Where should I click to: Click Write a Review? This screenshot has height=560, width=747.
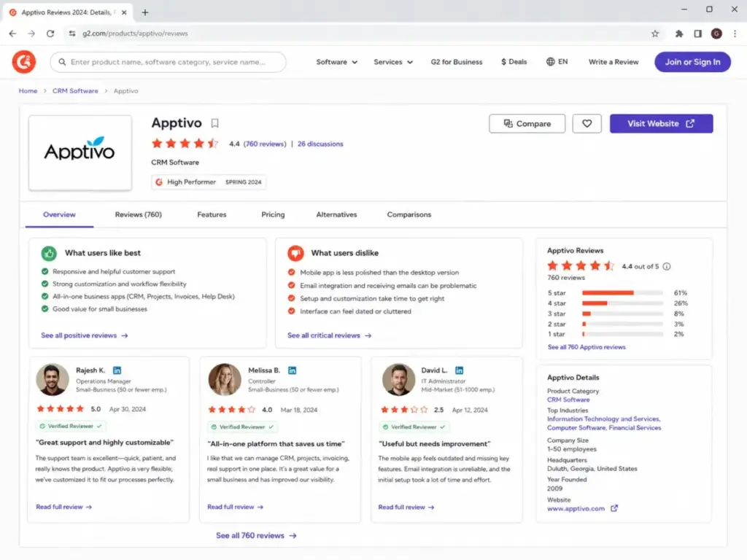pos(613,62)
